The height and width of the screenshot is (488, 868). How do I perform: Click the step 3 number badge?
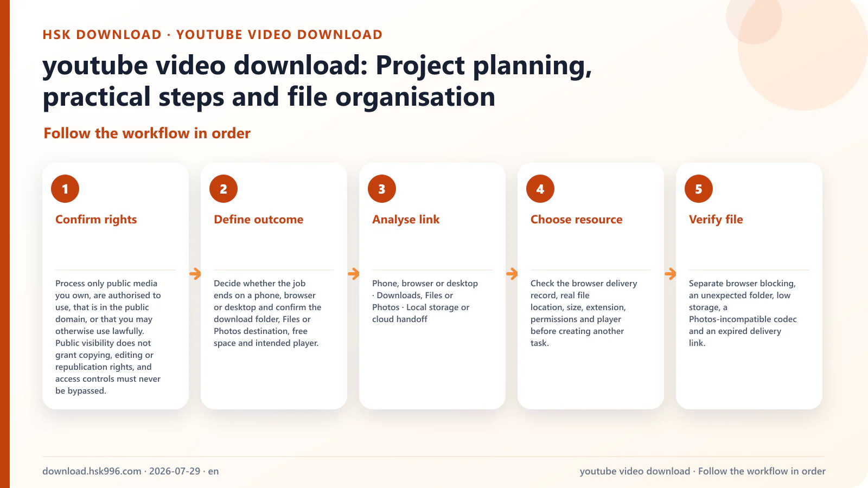(382, 189)
